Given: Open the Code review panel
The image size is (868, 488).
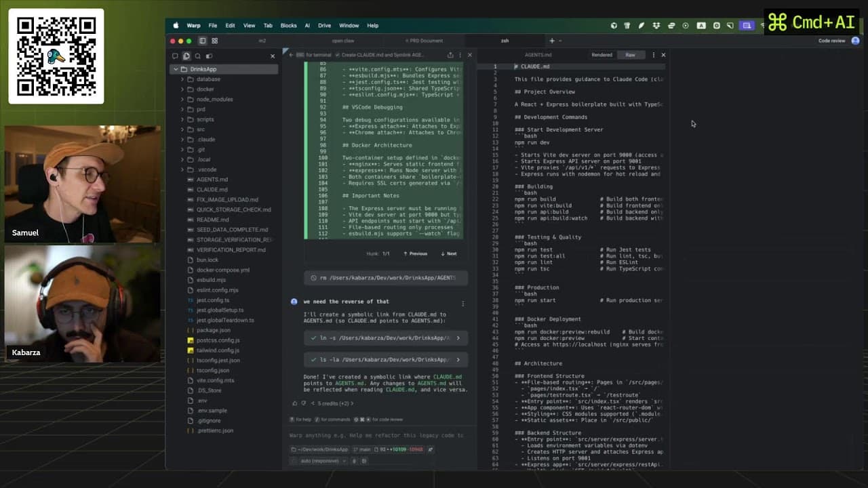Looking at the screenshot, I should click(x=832, y=41).
